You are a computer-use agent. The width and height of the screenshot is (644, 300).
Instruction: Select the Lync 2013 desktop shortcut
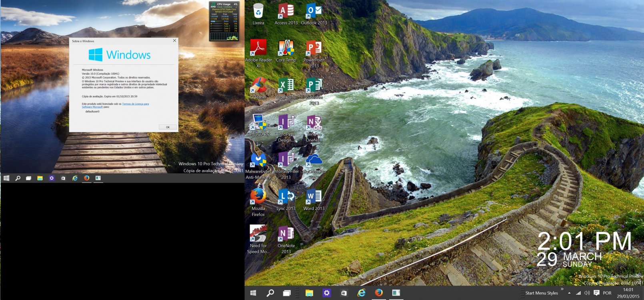point(286,200)
